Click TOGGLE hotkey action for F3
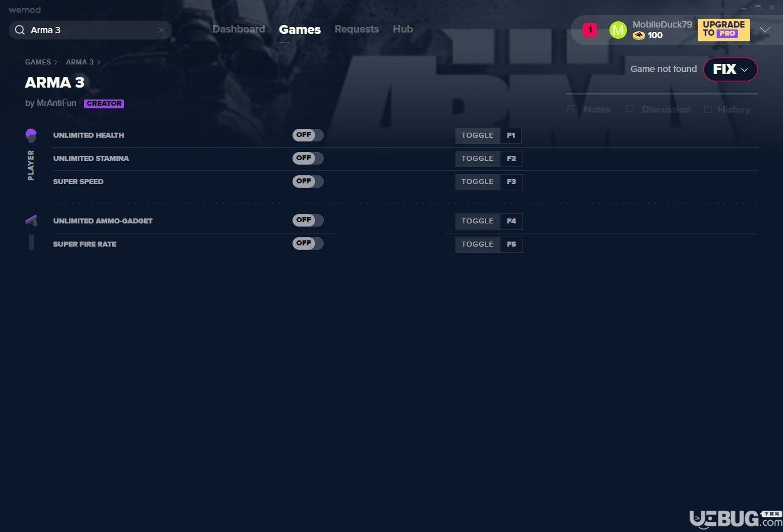Image resolution: width=783 pixels, height=532 pixels. [x=478, y=182]
